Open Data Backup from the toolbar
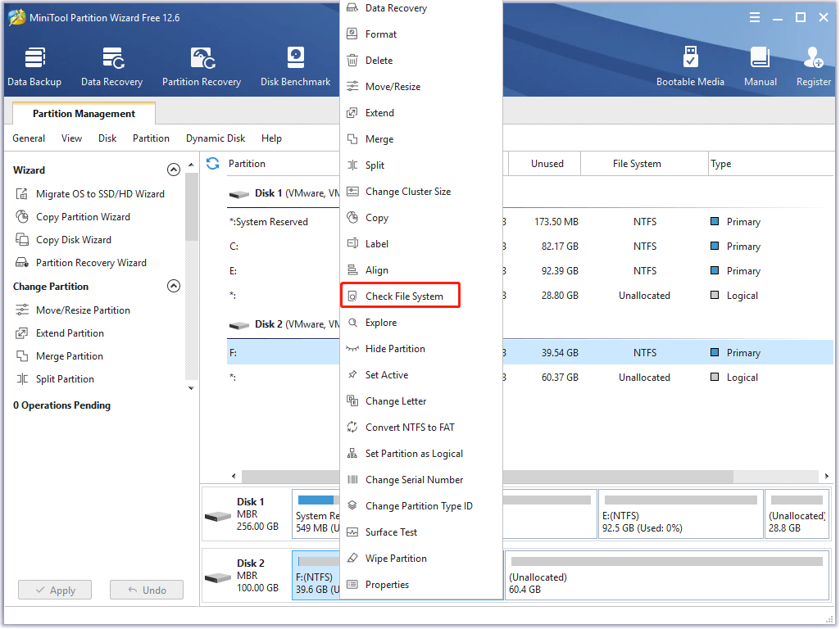The height and width of the screenshot is (629, 840). [34, 66]
